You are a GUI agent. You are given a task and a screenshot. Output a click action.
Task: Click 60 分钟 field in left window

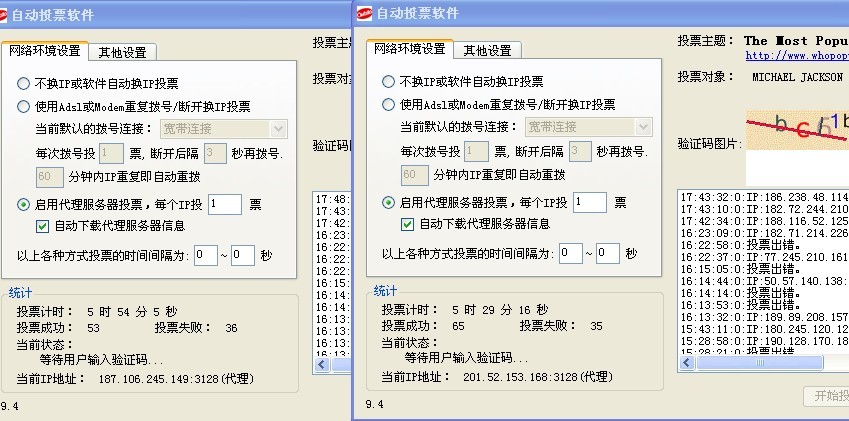50,177
